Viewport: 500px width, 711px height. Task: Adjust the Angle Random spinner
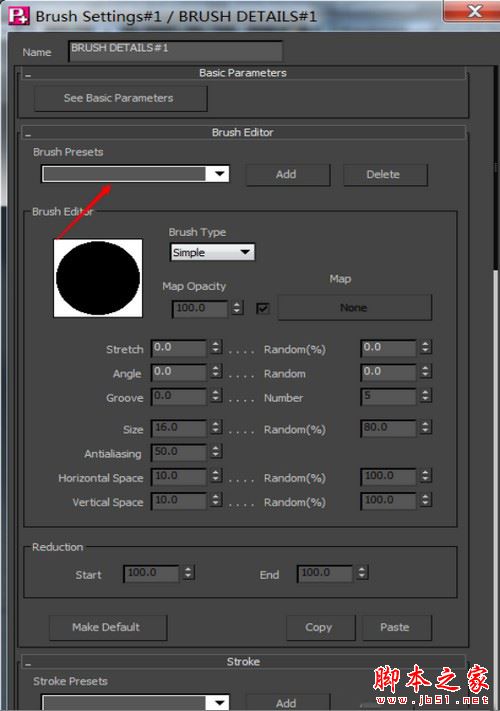425,371
